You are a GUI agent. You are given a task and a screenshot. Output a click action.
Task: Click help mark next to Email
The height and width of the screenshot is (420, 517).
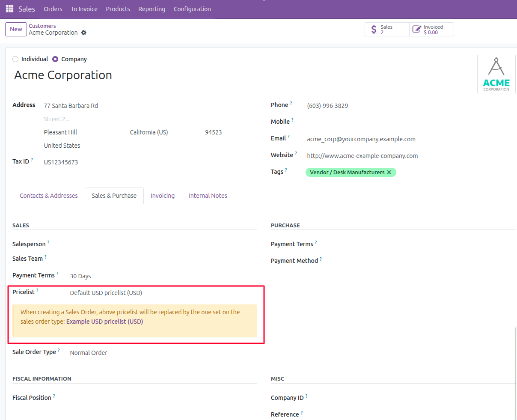pos(288,137)
